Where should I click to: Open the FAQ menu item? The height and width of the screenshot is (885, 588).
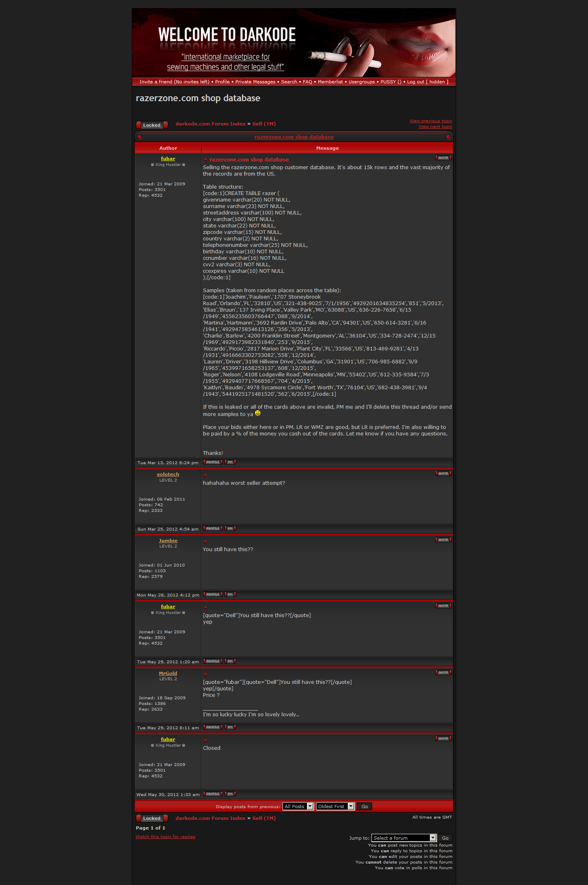point(307,82)
